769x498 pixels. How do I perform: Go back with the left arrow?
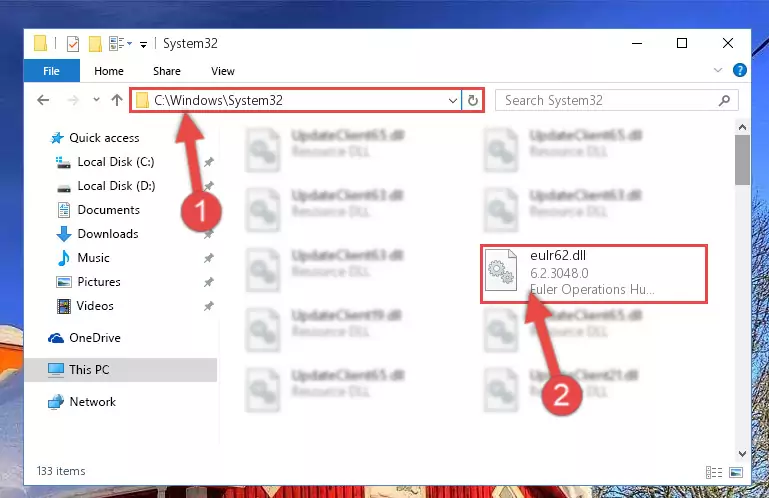tap(43, 101)
